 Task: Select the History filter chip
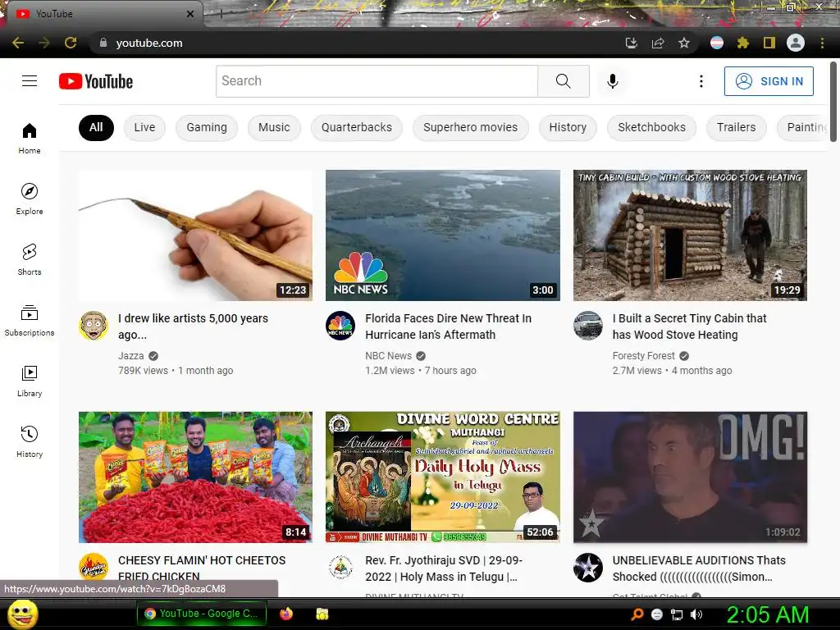pyautogui.click(x=568, y=127)
